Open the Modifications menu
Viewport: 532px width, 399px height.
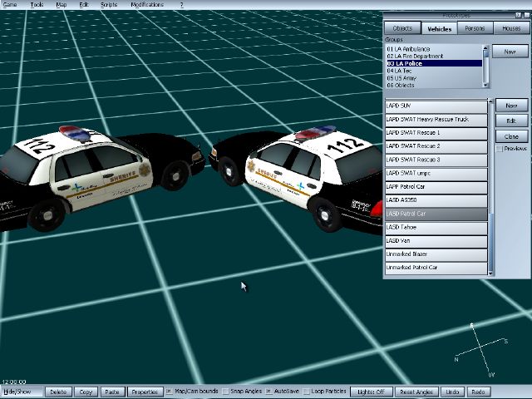(147, 4)
